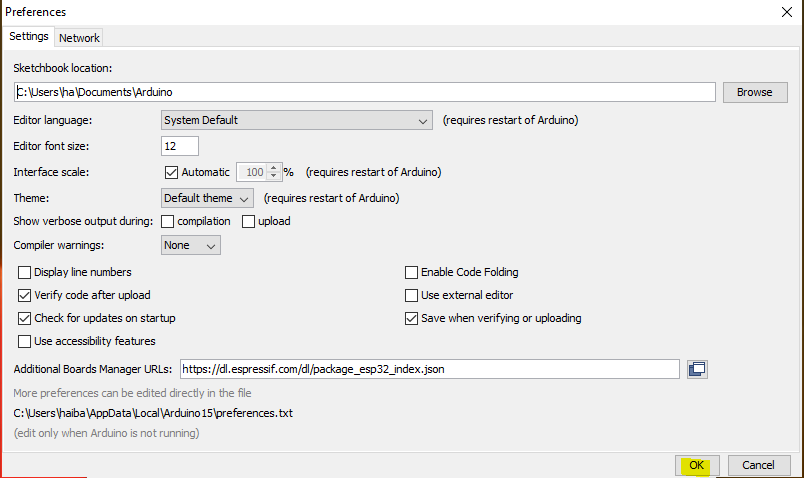Increase the interface scale with up arrow
This screenshot has height=478, width=804.
pyautogui.click(x=274, y=168)
